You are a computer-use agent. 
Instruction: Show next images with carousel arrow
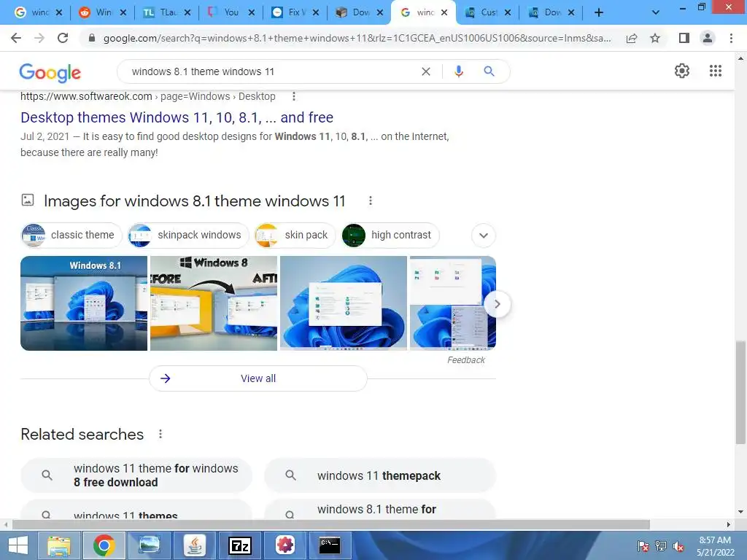pos(497,304)
